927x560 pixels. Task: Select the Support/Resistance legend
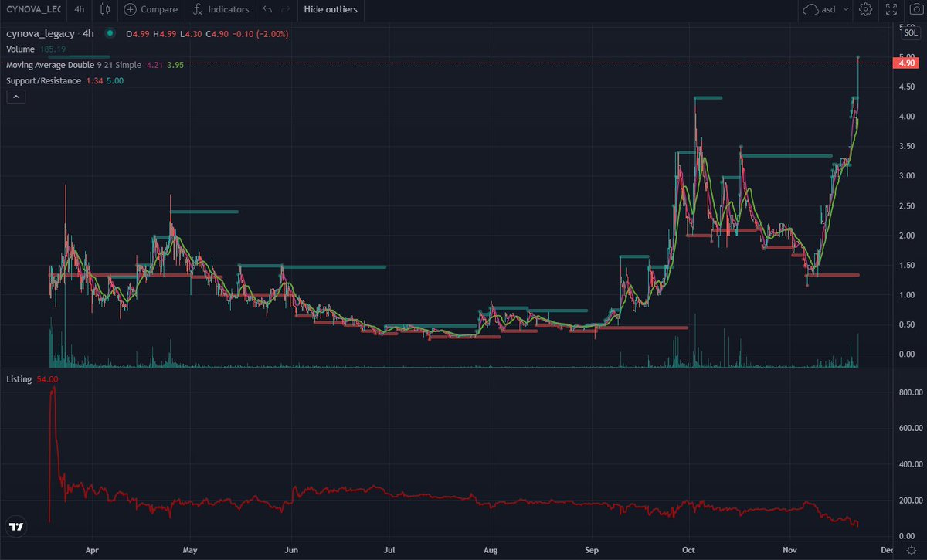43,80
